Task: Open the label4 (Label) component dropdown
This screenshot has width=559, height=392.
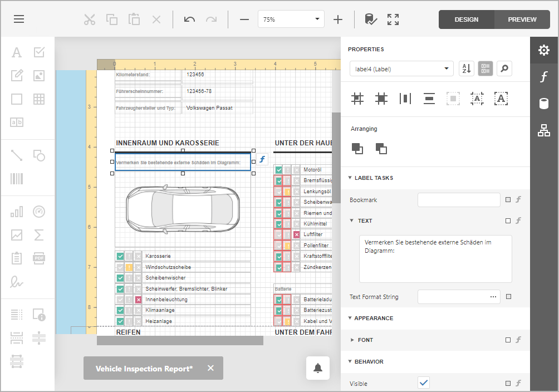Action: click(x=401, y=68)
